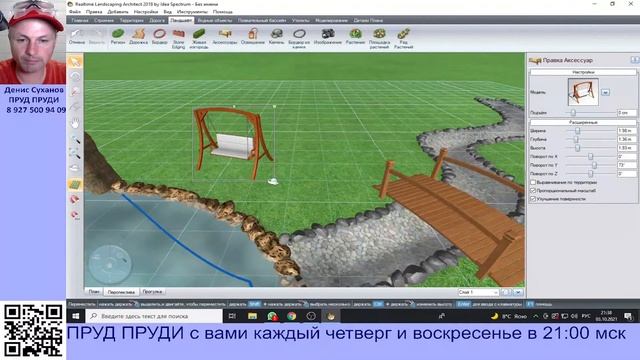This screenshot has width=640, height=360.
Task: Adjust the Ширина width slider
Action: (578, 131)
